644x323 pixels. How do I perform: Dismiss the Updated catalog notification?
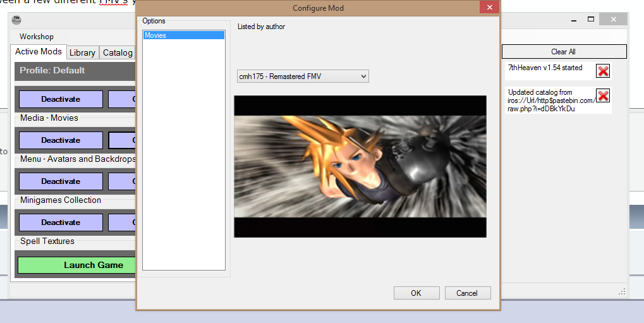603,95
